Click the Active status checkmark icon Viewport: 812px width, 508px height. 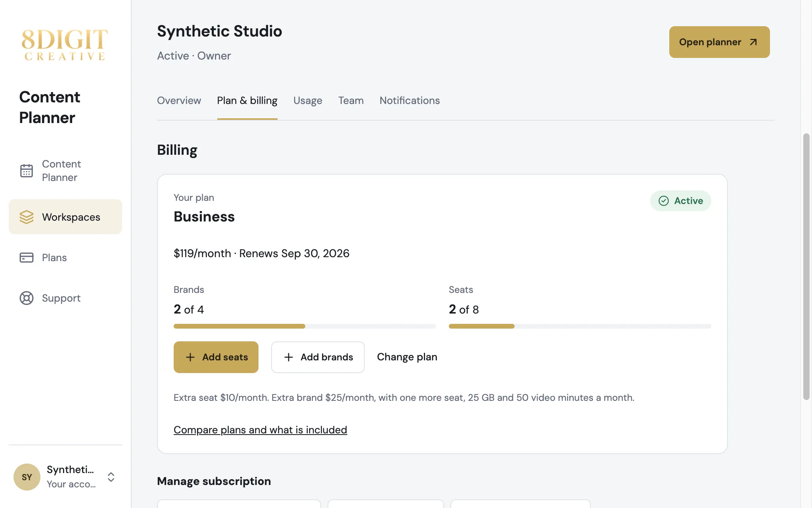click(664, 201)
